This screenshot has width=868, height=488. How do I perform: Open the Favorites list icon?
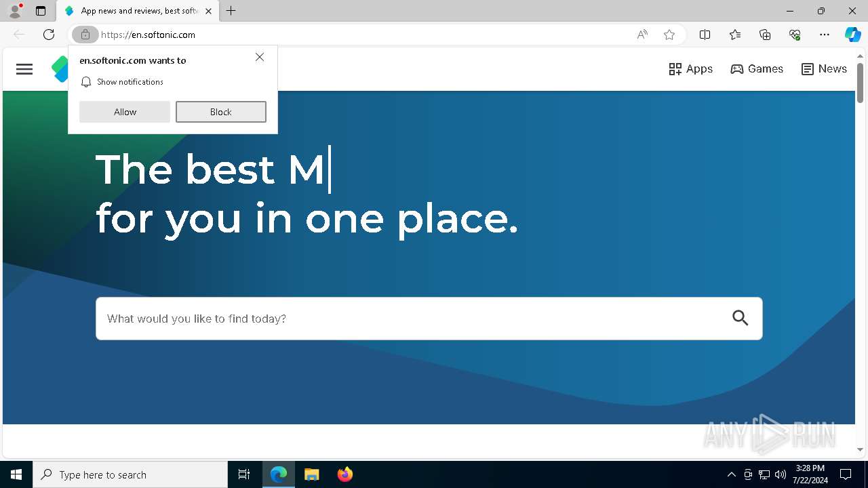pos(735,35)
